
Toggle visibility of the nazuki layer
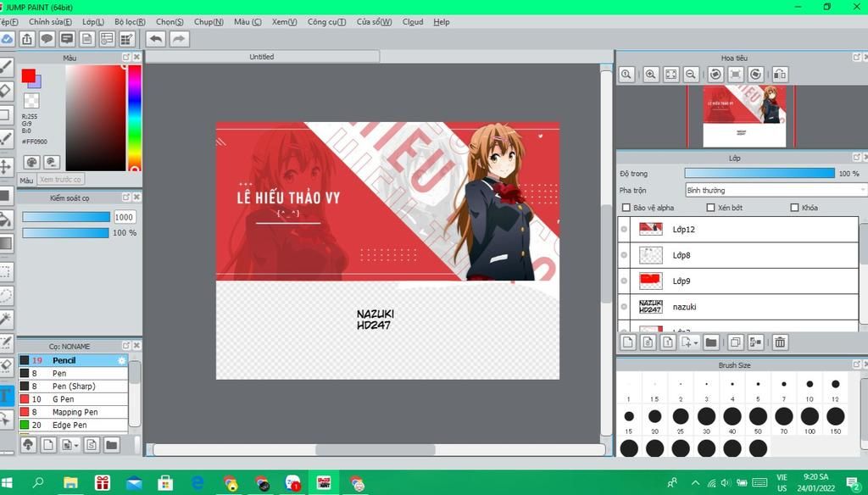pos(624,307)
